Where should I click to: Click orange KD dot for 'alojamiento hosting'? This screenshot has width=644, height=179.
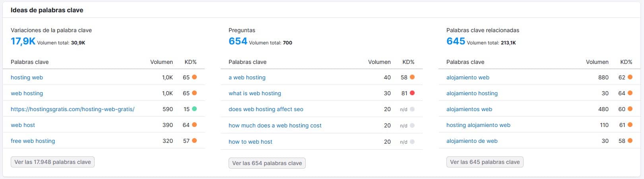(x=630, y=93)
